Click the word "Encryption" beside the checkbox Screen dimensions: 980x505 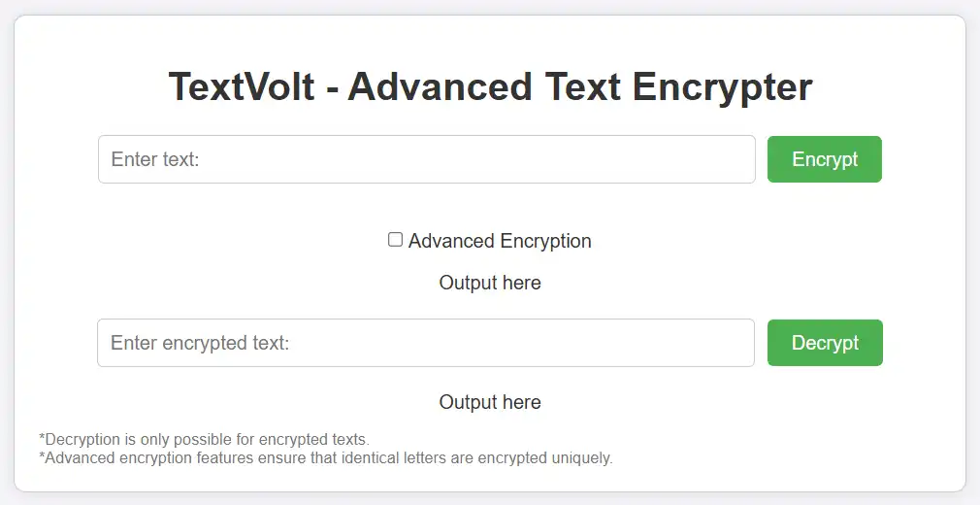pos(545,241)
